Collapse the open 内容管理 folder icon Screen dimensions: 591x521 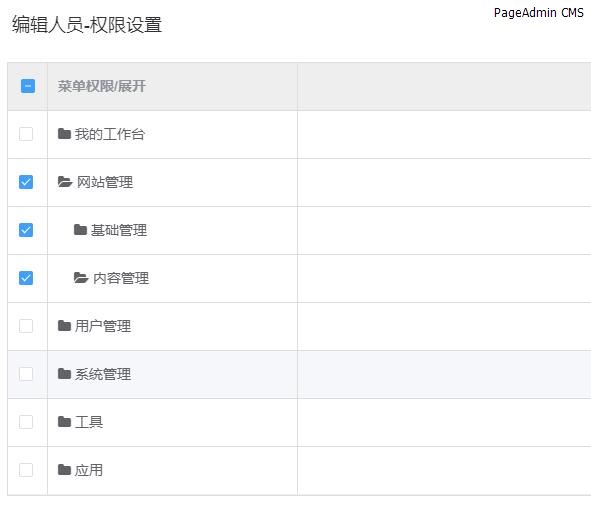click(x=81, y=278)
